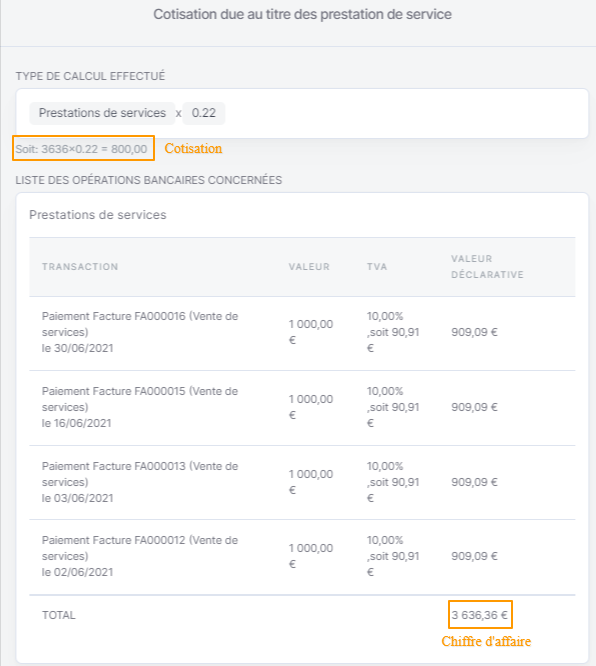Click the Cotisation due au titre heading
The width and height of the screenshot is (596, 666).
click(302, 14)
